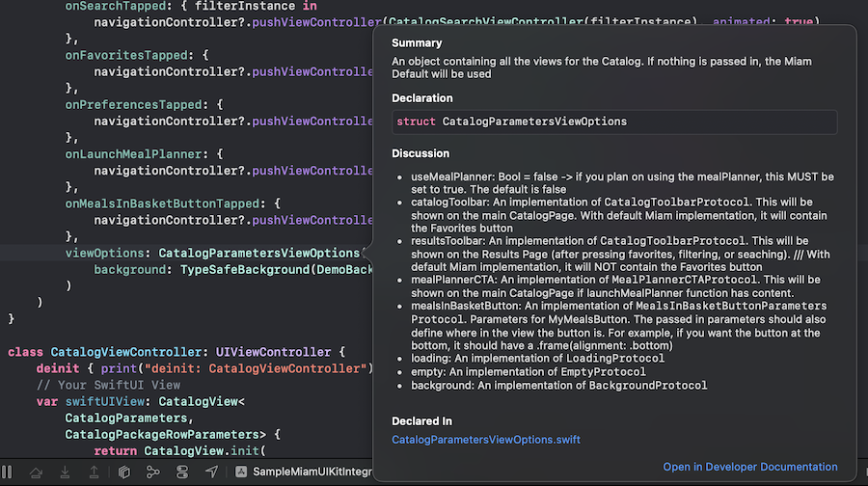This screenshot has height=486, width=868.
Task: Click 'background: An implementation of BackgroundProtocol'
Action: [x=558, y=386]
